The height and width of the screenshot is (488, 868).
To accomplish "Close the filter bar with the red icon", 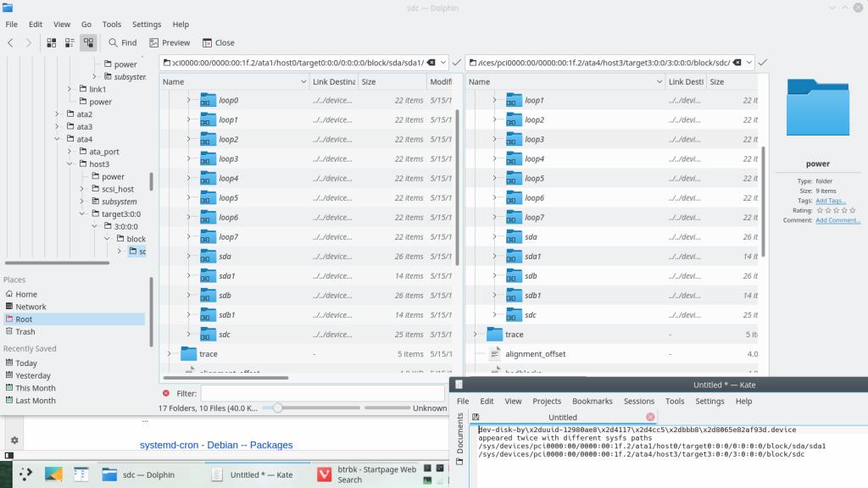I will [x=166, y=393].
